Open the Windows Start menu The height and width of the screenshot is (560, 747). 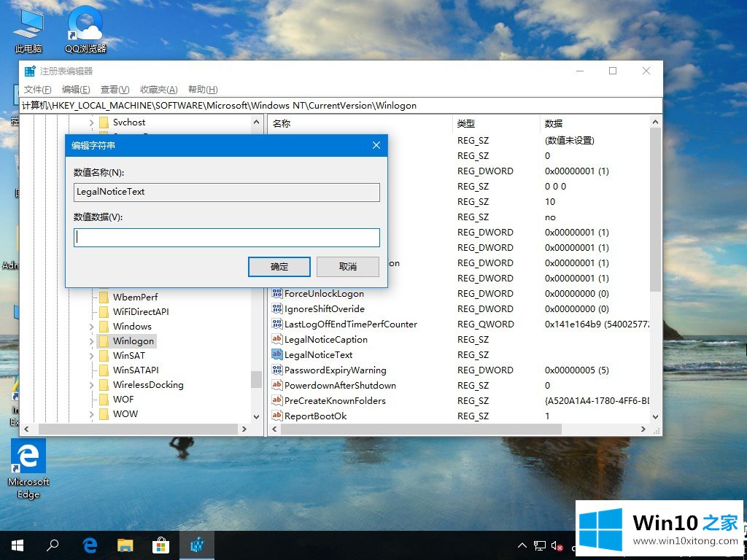pos(18,545)
